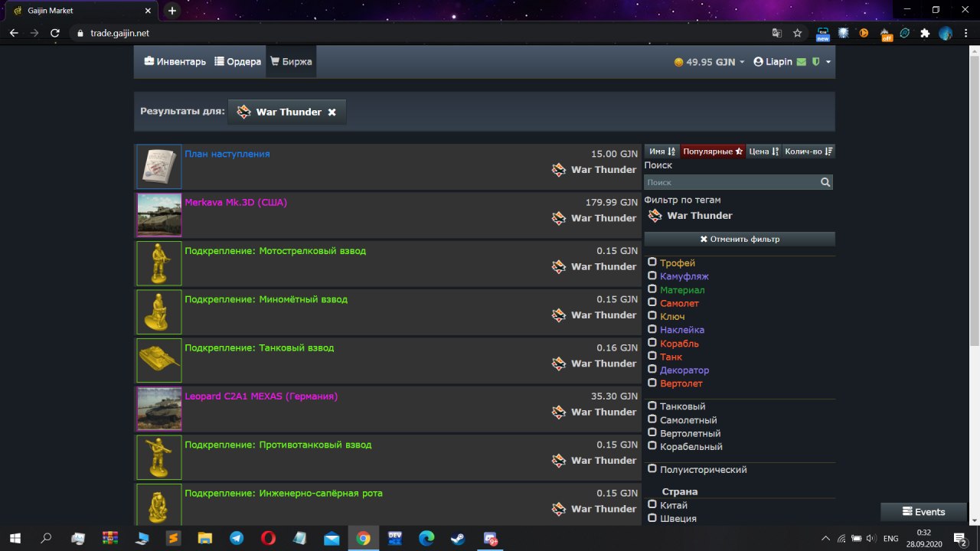Enable the Танковый filter checkbox
This screenshot has width=980, height=551.
coord(652,406)
